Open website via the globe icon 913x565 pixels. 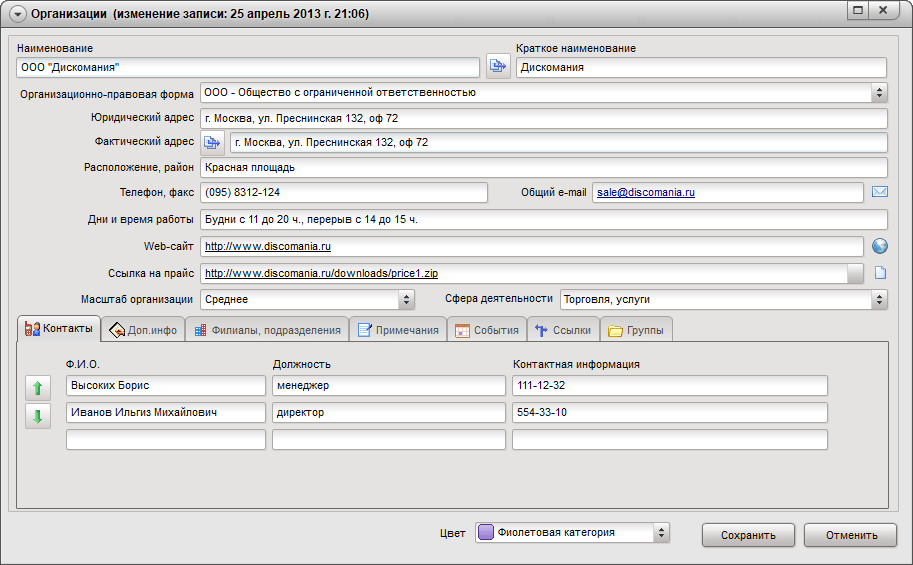pos(880,246)
